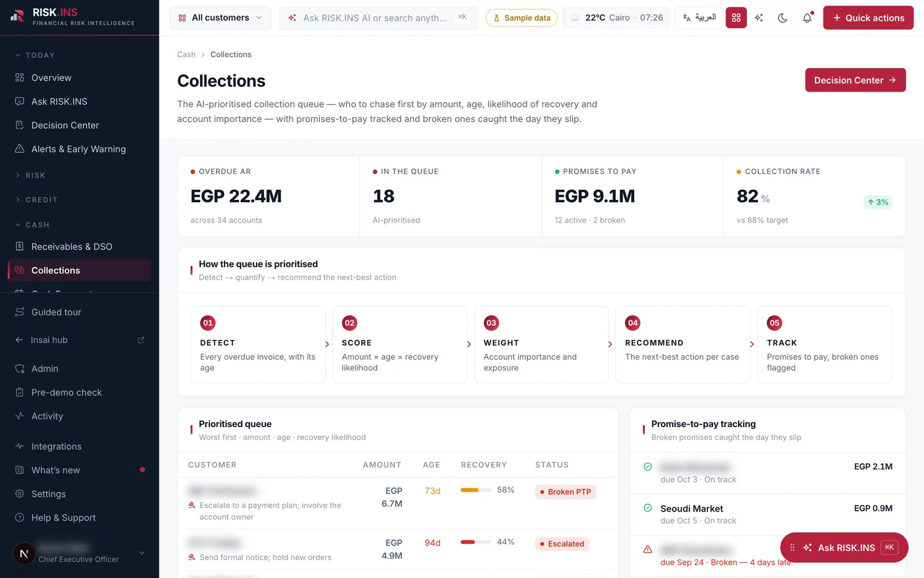Click 58% recovery progress bar
Screen dimensions: 924x578
point(476,490)
